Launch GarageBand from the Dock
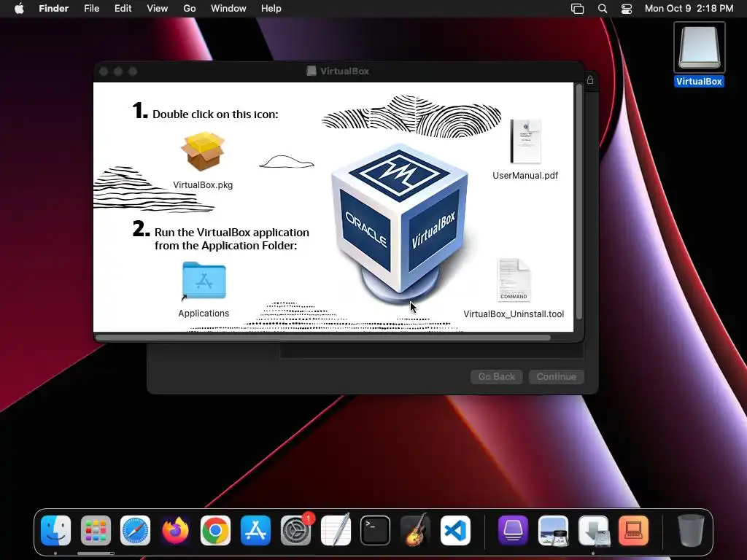 pyautogui.click(x=415, y=531)
